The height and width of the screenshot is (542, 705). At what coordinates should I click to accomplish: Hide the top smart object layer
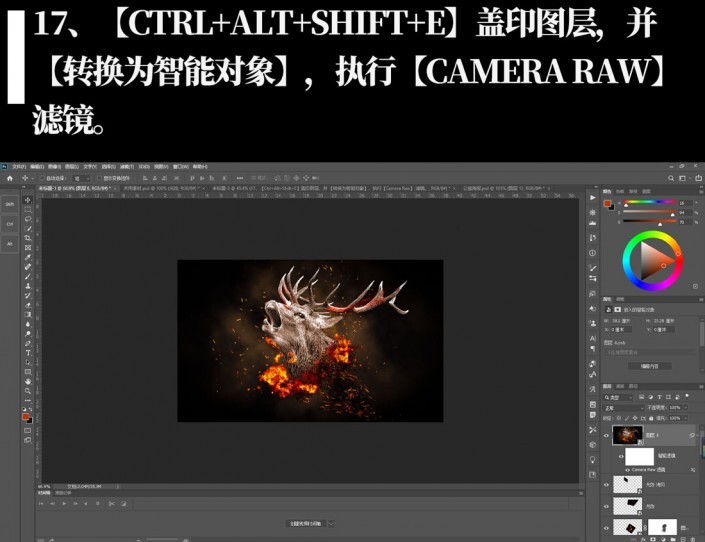click(x=606, y=435)
